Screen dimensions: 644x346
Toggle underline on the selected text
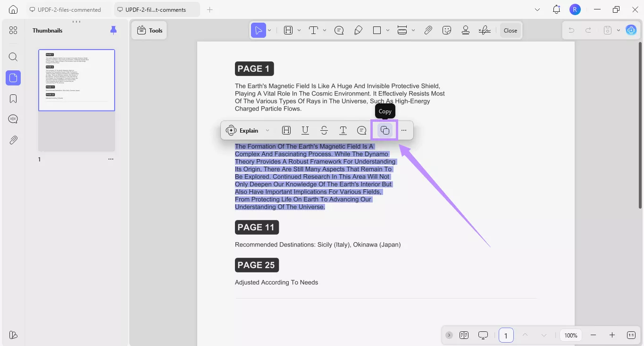coord(305,130)
